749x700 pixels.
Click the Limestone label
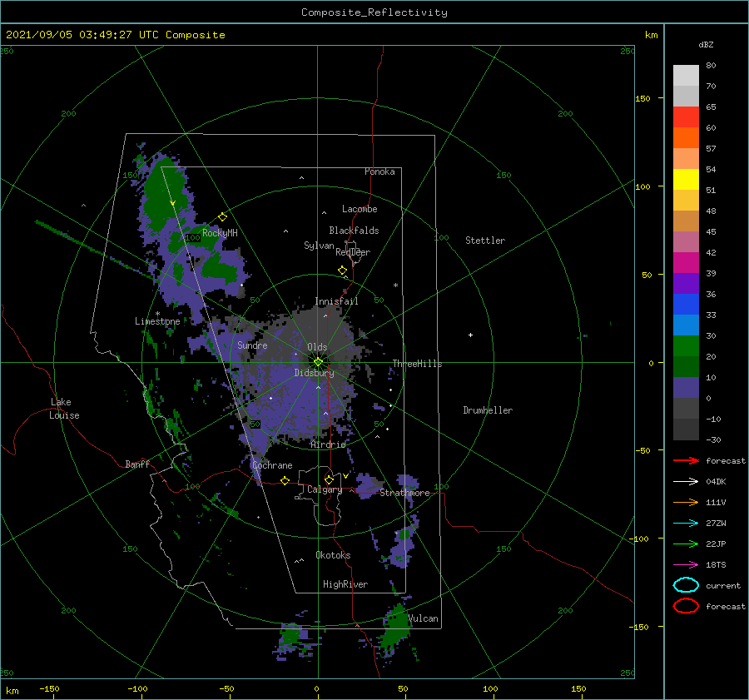point(157,321)
